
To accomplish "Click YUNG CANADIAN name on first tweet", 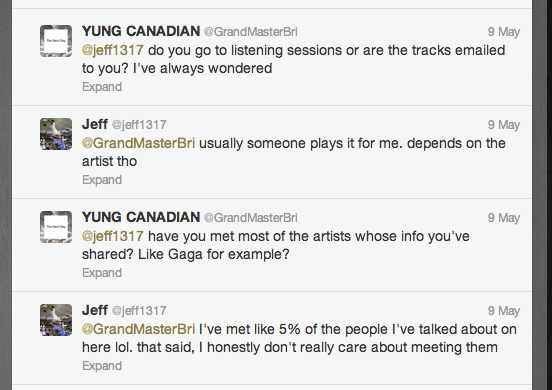I will (x=141, y=31).
